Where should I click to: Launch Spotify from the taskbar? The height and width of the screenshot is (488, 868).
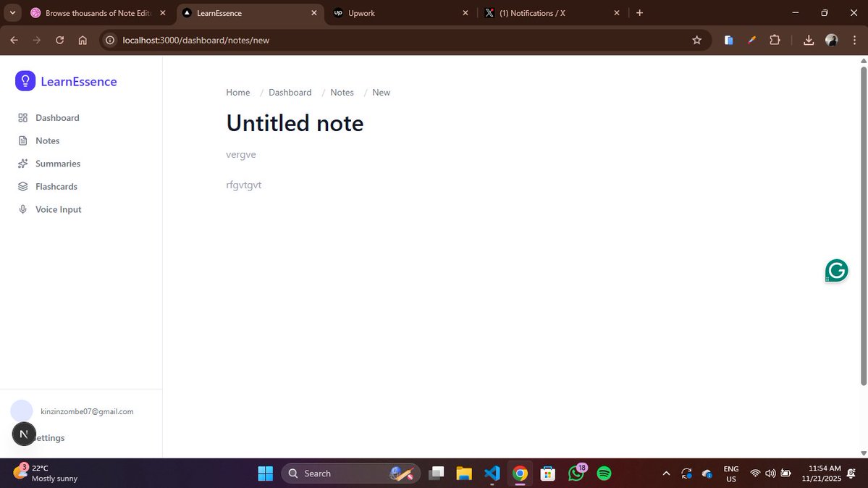pos(604,473)
